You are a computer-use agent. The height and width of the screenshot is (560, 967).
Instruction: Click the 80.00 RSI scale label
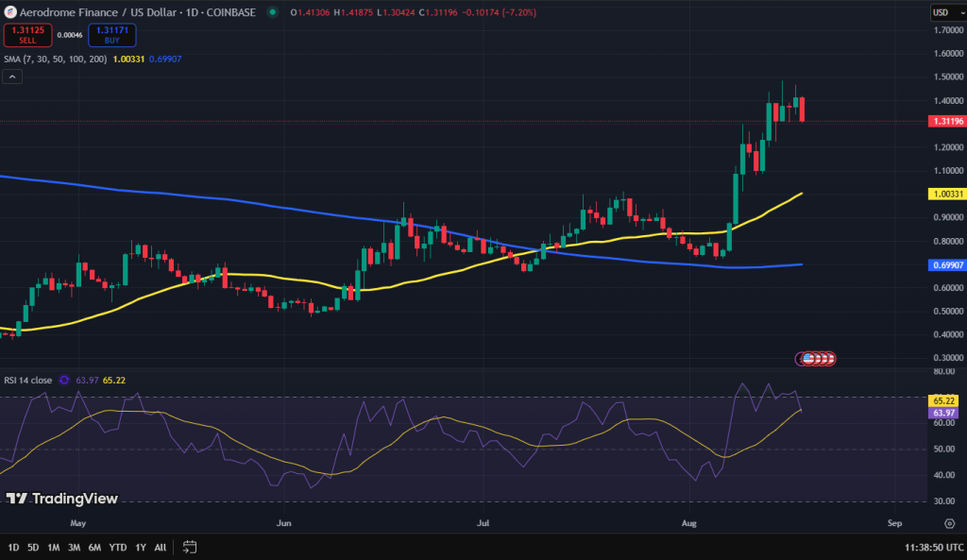click(x=944, y=371)
